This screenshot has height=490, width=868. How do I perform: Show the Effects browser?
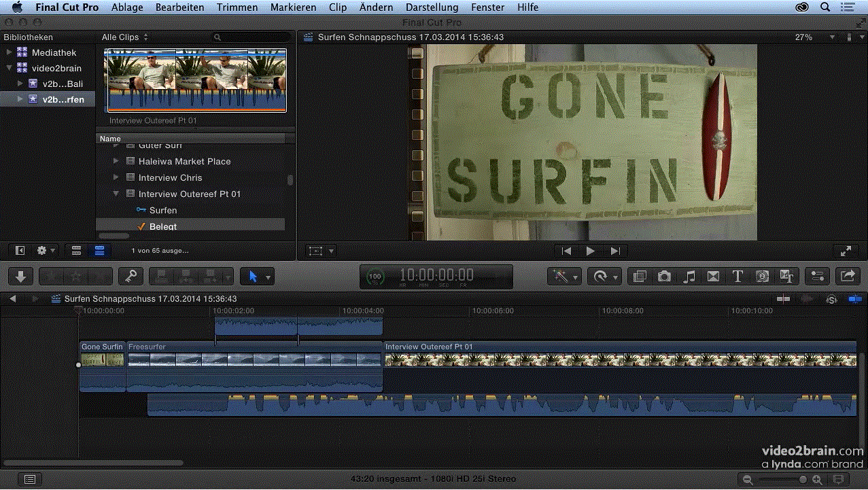639,277
